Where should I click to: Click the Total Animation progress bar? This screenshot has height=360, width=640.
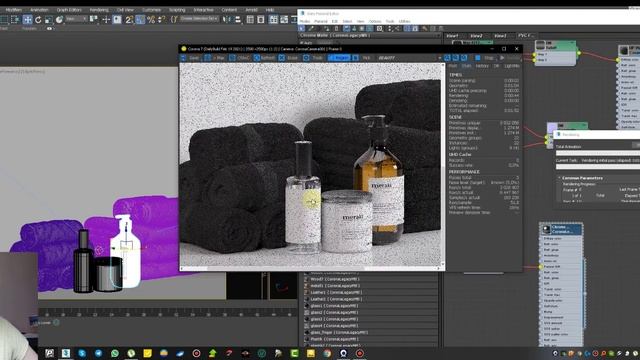tap(598, 153)
